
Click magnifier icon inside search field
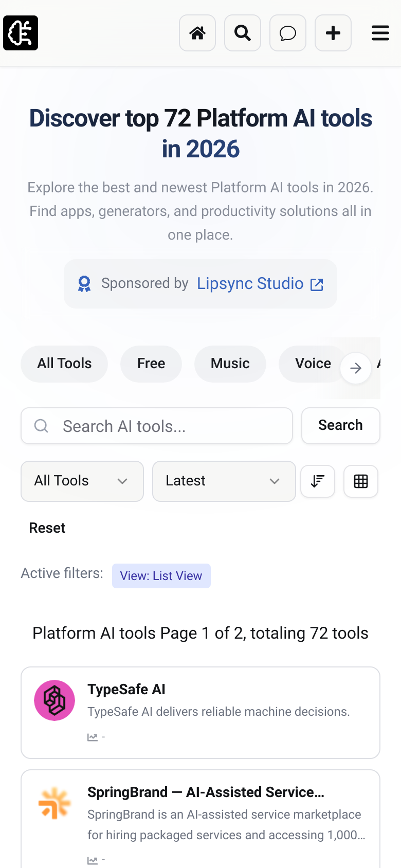[x=41, y=426]
